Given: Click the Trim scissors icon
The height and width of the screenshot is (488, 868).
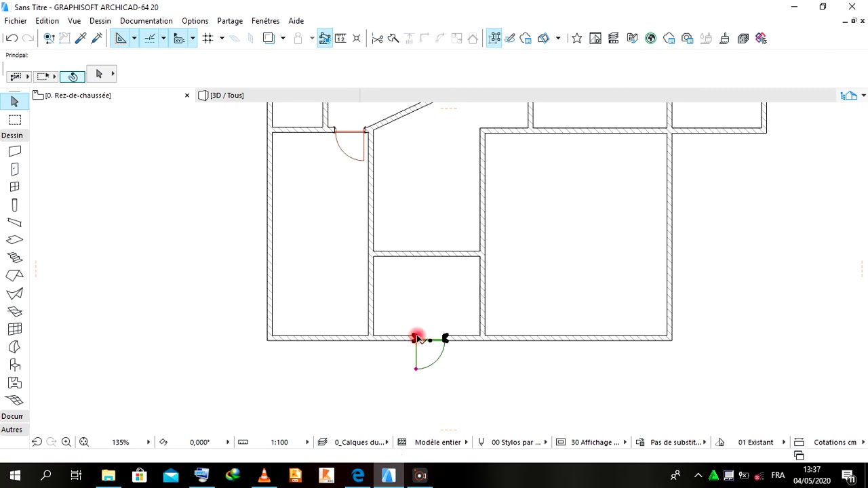Looking at the screenshot, I should (x=377, y=39).
